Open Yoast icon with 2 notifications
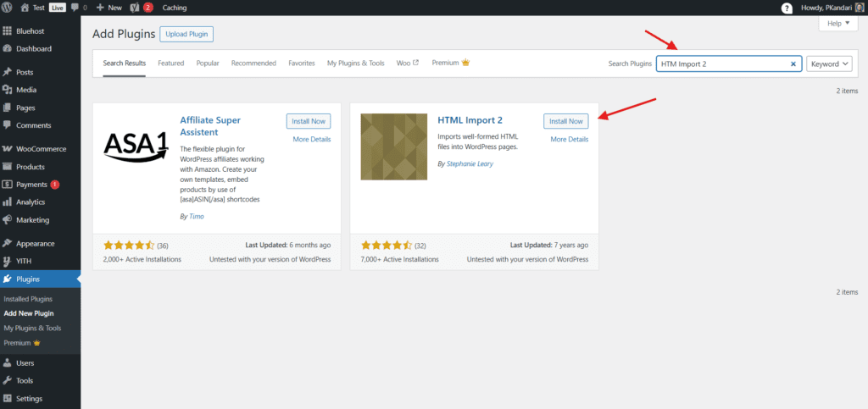Screen dimensions: 868x409 134,8
